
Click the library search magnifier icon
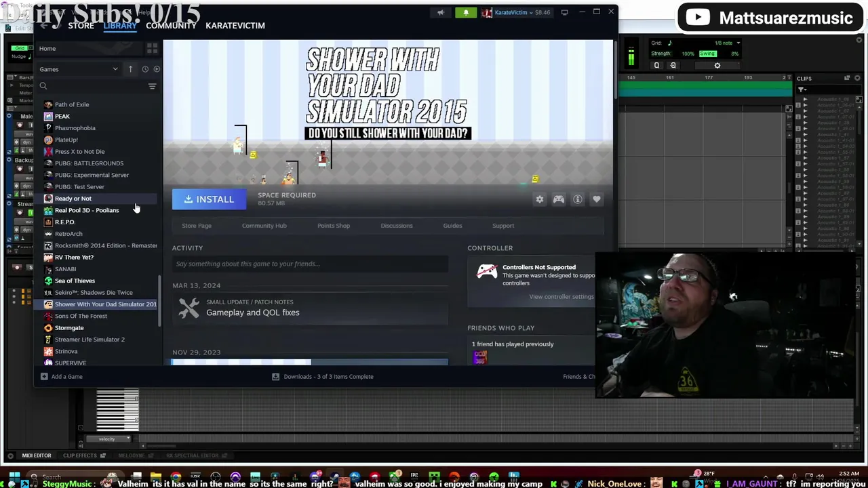point(43,86)
